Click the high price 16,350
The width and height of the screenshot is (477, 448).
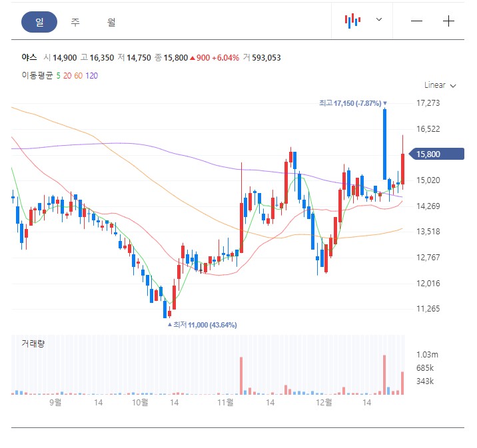coord(102,58)
